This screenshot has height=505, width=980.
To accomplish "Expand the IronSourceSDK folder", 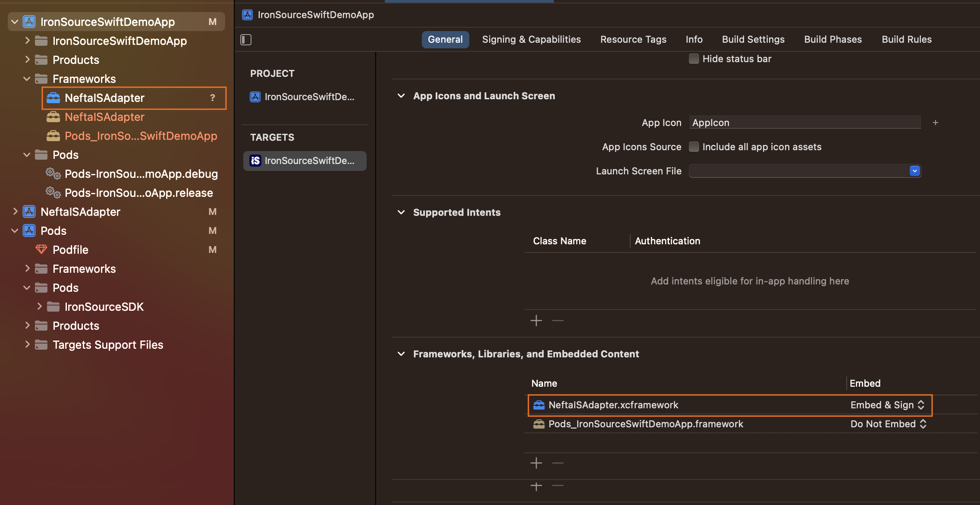I will click(39, 306).
